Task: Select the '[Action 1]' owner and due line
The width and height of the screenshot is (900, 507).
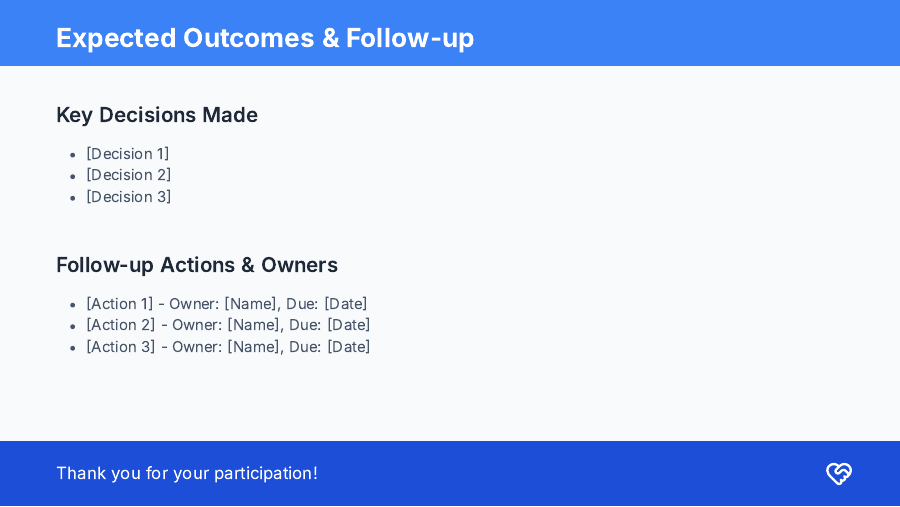Action: pos(227,304)
